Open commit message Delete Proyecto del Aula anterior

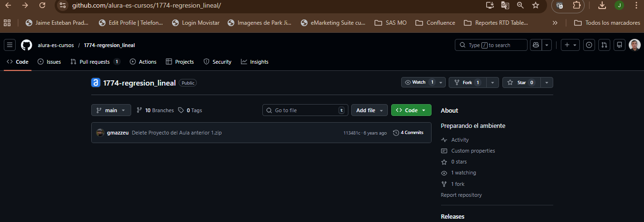(176, 133)
